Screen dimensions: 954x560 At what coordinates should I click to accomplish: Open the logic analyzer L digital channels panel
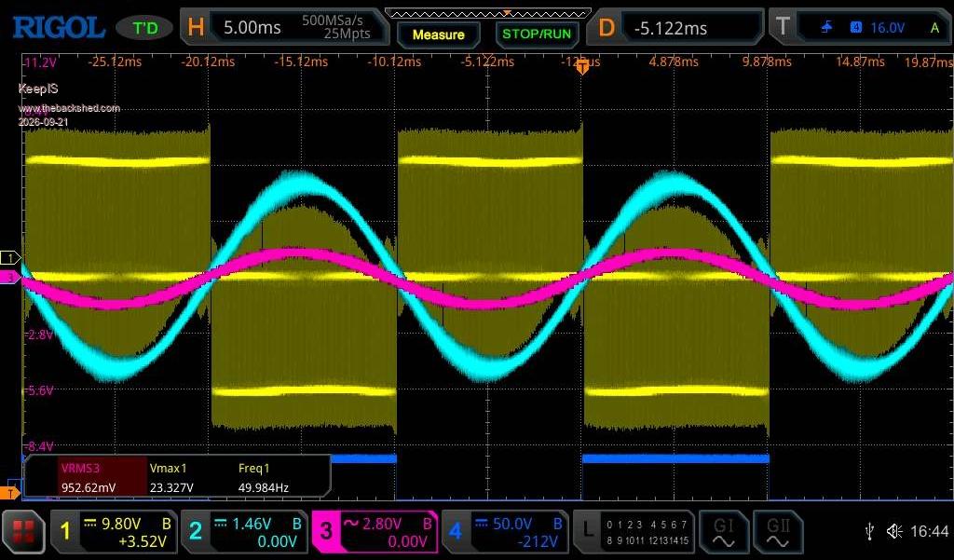[x=634, y=532]
